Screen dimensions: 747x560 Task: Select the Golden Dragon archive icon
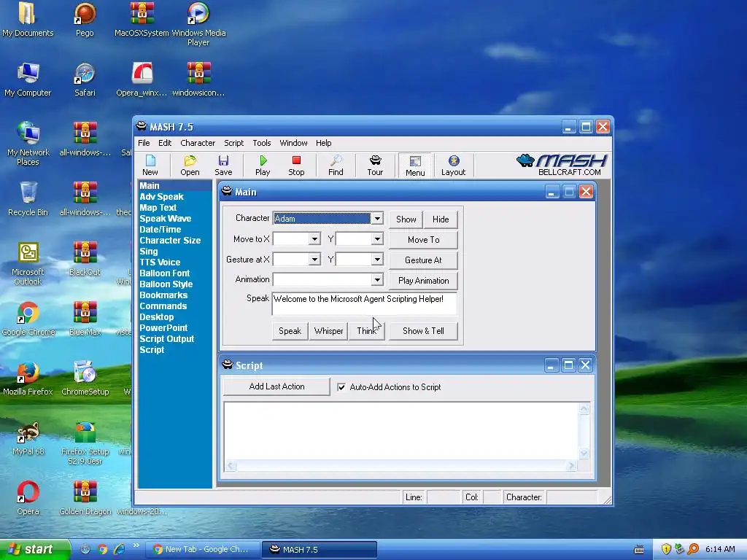tap(85, 499)
